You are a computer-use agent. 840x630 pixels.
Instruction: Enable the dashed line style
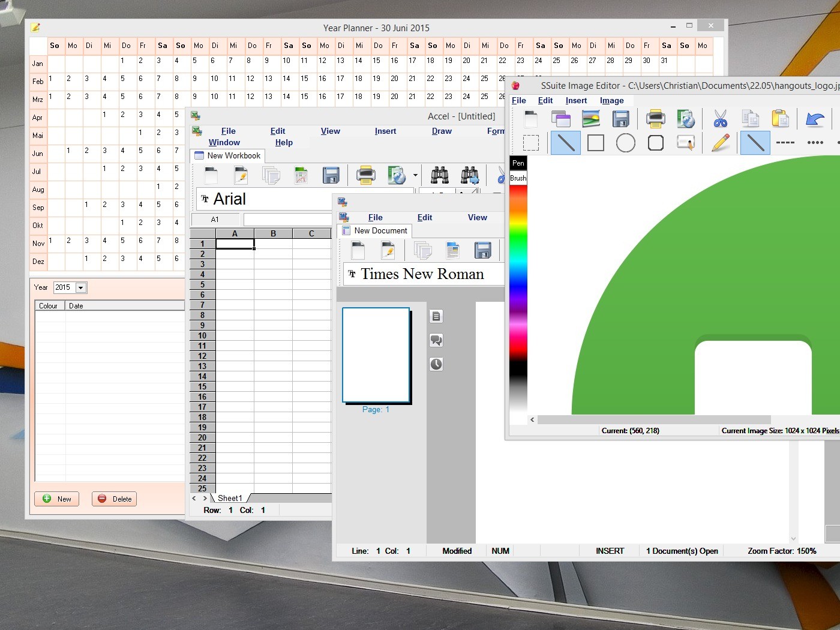point(785,143)
